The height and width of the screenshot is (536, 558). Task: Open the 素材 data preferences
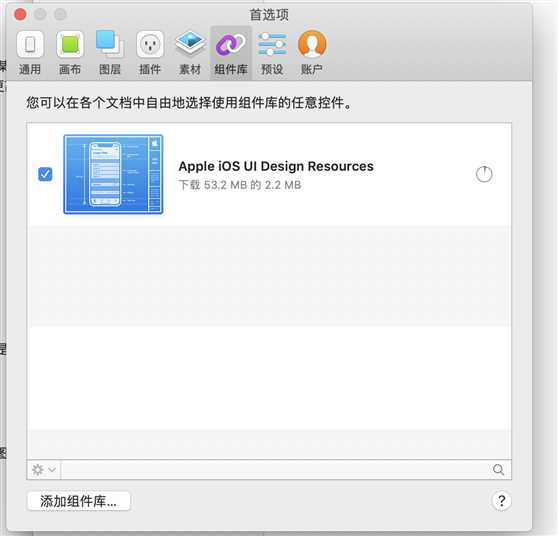[x=190, y=53]
